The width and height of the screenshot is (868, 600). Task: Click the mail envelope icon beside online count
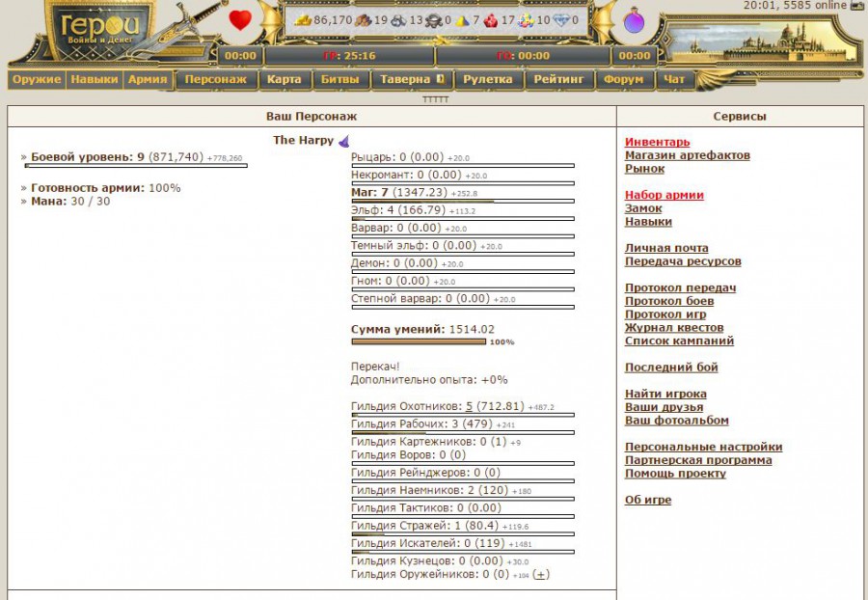pyautogui.click(x=856, y=6)
